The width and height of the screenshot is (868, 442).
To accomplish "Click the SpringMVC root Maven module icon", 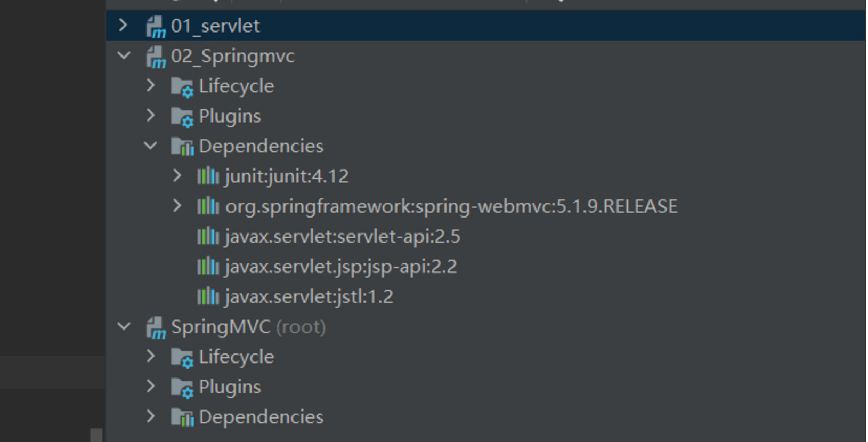I will 156,327.
